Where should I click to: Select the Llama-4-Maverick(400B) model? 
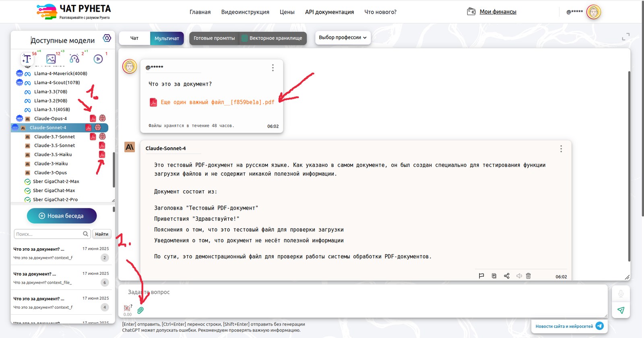tap(60, 74)
